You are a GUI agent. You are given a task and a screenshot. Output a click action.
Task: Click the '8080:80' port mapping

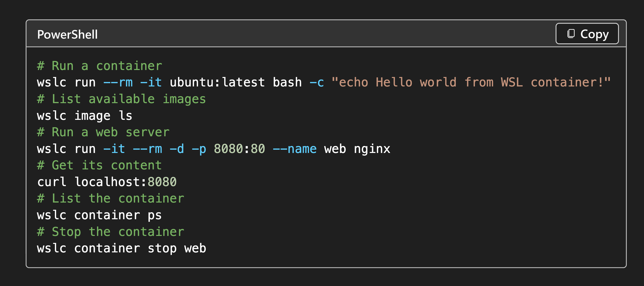(x=239, y=149)
